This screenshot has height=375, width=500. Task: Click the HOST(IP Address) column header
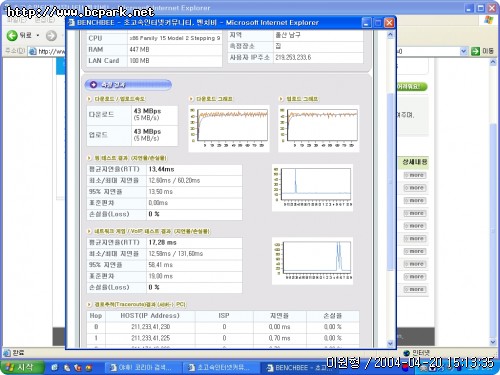tap(150, 316)
